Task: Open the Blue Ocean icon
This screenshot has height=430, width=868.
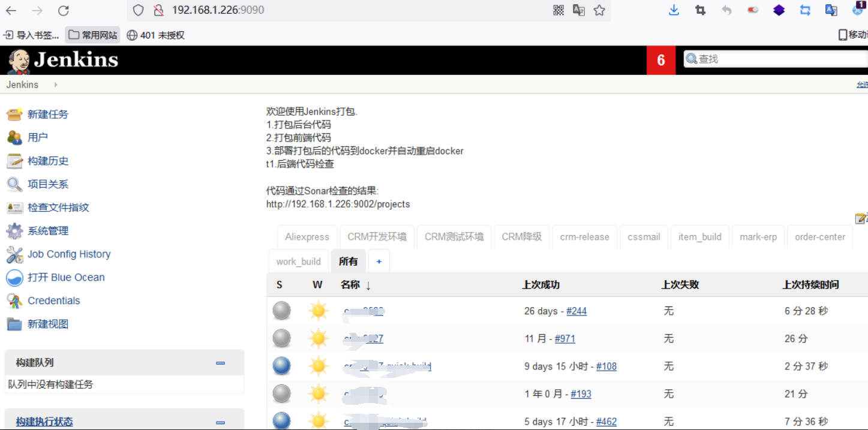Action: pos(14,278)
